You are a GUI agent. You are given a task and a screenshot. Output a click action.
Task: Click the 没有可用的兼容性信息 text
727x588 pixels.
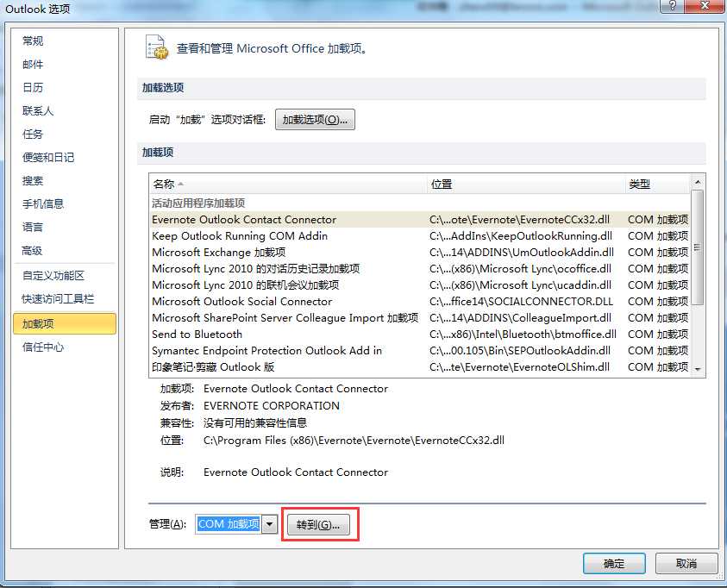(255, 423)
